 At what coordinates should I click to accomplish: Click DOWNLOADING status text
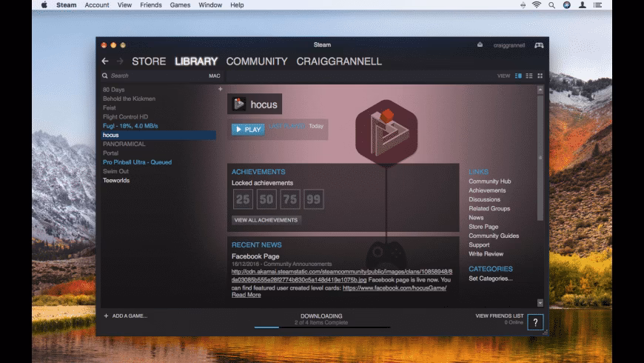tap(321, 316)
